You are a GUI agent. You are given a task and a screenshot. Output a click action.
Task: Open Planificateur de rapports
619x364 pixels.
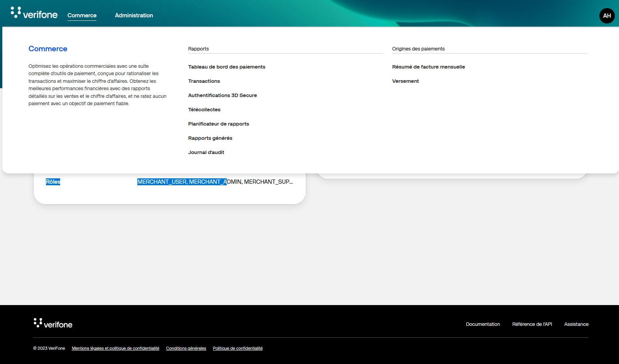click(218, 124)
